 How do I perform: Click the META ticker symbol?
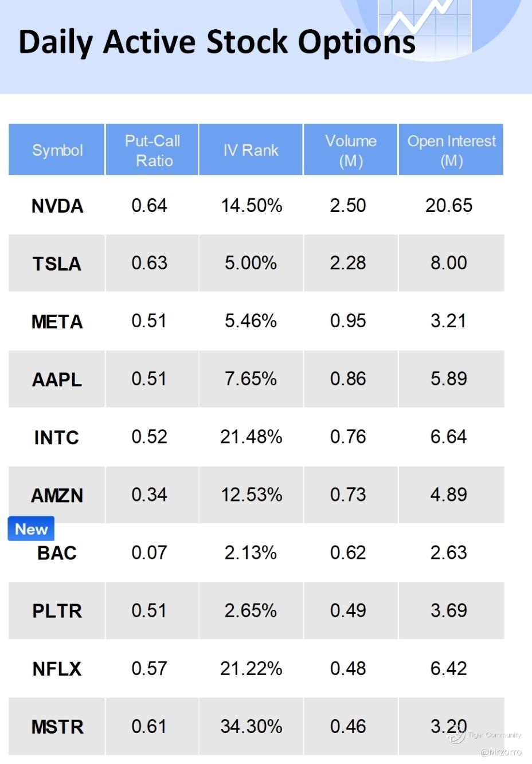pyautogui.click(x=57, y=322)
